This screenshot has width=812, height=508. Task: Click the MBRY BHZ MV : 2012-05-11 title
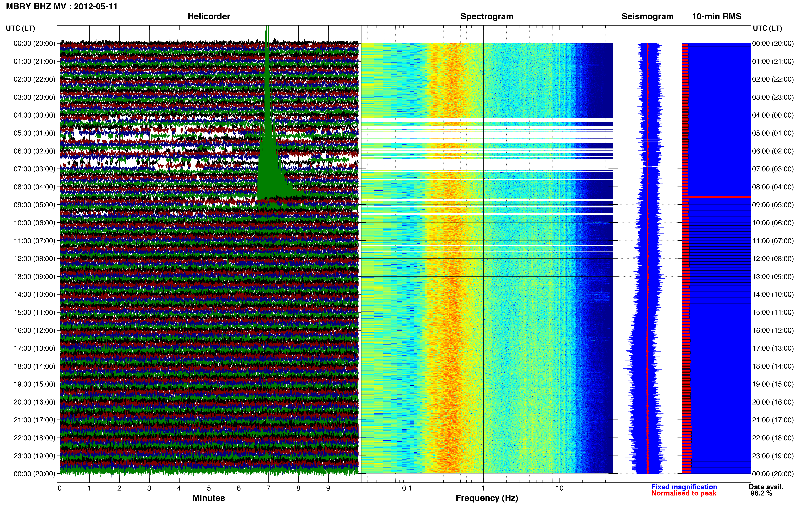pos(62,6)
